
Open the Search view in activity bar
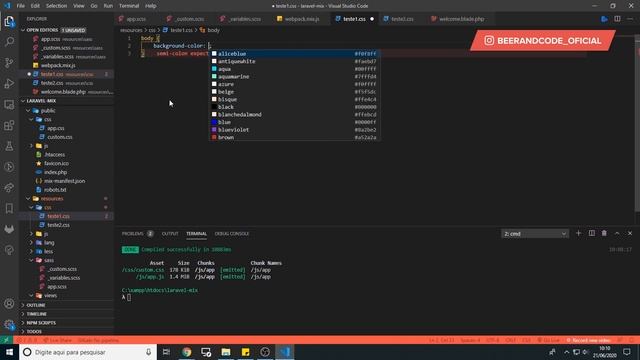[x=9, y=42]
